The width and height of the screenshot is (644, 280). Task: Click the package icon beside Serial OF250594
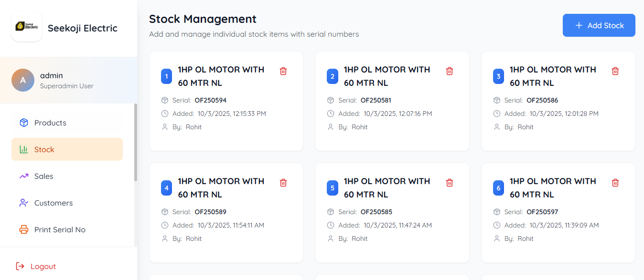165,100
